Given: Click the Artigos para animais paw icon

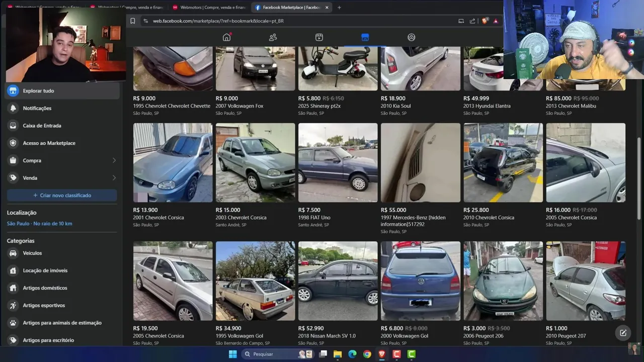Looking at the screenshot, I should click(x=13, y=323).
